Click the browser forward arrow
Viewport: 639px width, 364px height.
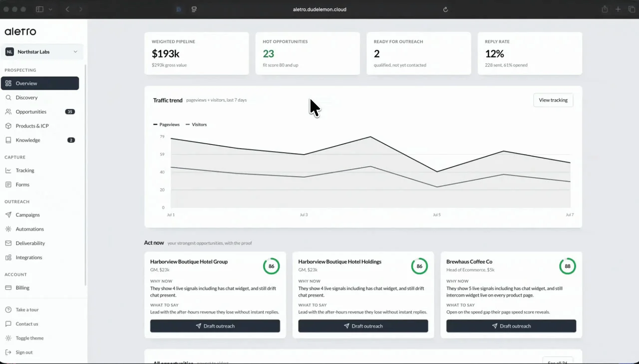pos(81,9)
